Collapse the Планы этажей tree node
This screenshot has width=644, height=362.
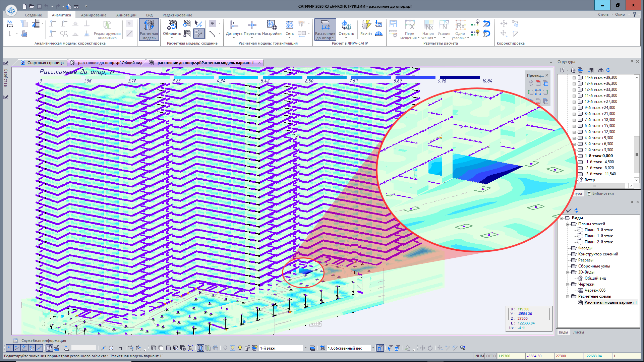(568, 224)
